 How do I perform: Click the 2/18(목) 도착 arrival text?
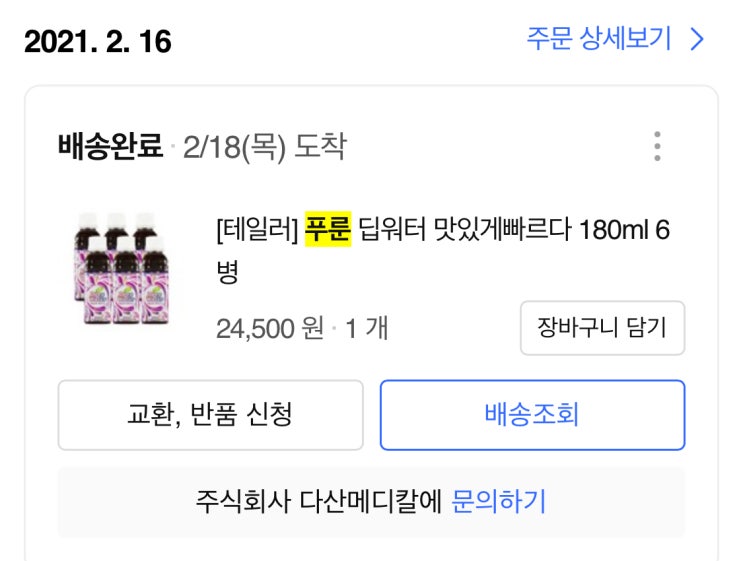[265, 147]
